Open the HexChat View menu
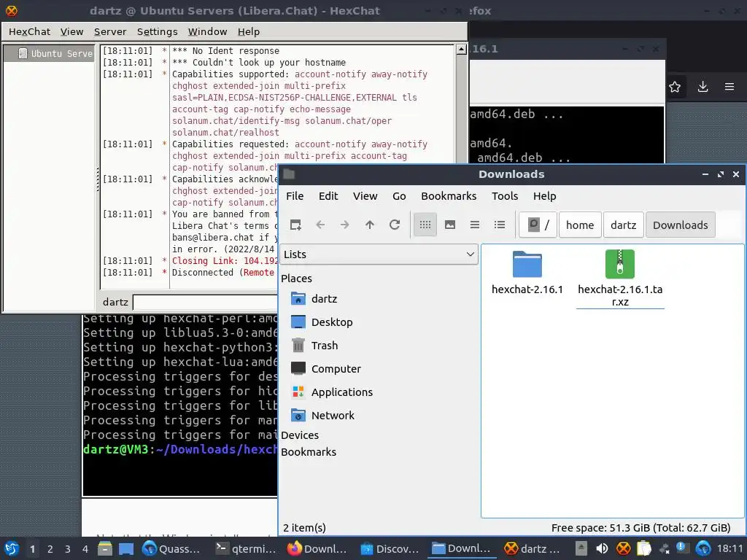This screenshot has height=560, width=747. coord(72,31)
